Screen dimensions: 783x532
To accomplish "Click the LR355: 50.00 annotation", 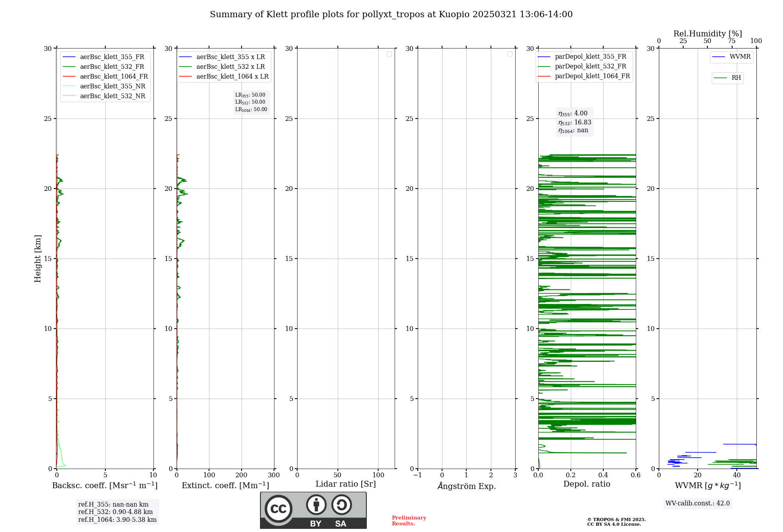I will [x=250, y=95].
